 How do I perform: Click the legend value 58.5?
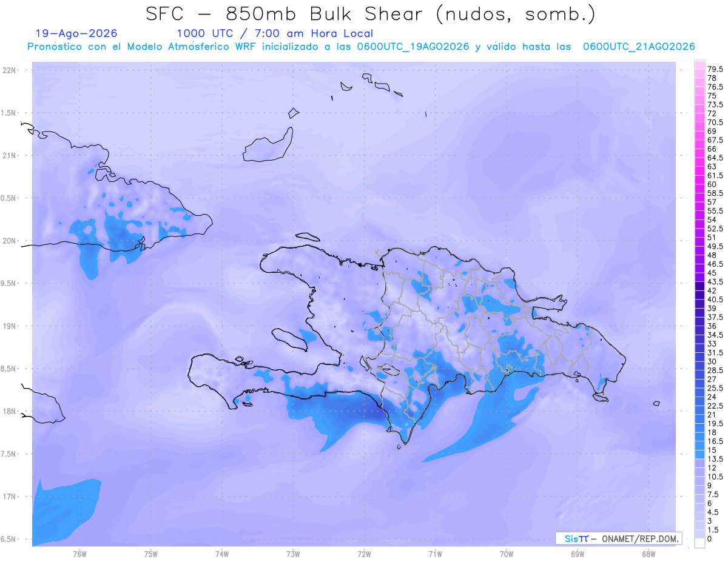tap(715, 193)
